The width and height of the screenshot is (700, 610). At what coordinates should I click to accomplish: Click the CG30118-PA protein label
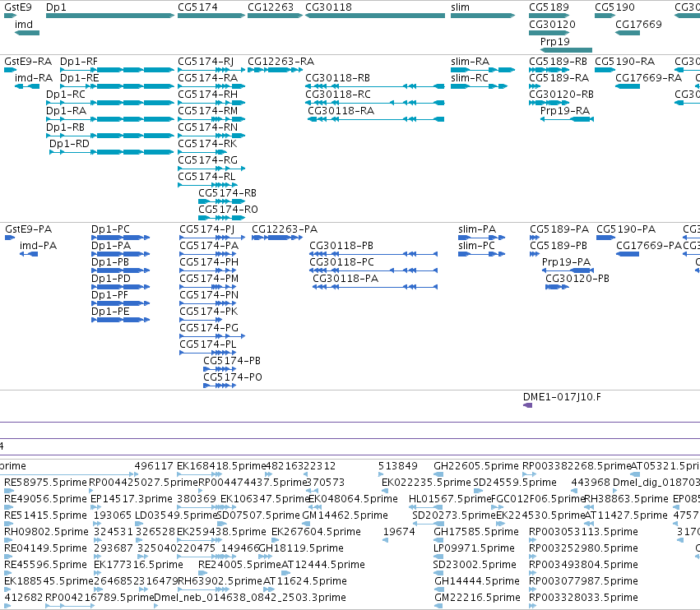coord(345,279)
